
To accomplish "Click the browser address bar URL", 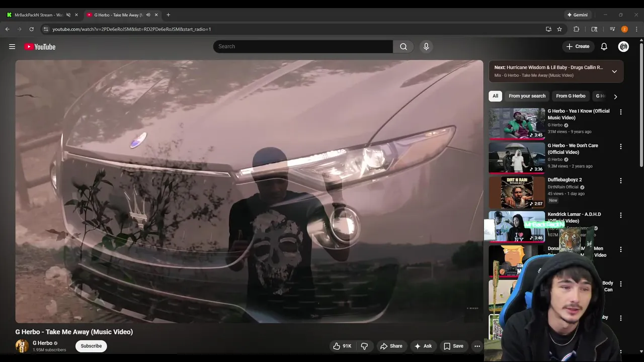I will click(131, 29).
